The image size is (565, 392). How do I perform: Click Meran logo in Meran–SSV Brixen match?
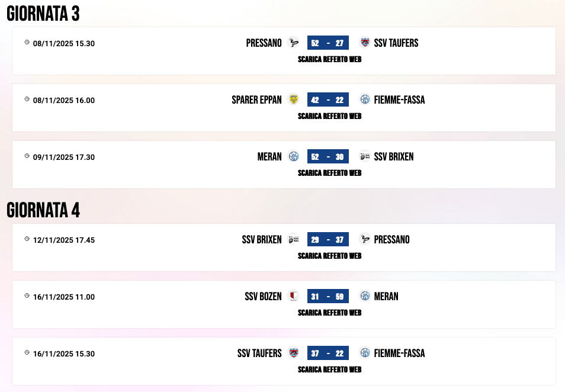[293, 156]
